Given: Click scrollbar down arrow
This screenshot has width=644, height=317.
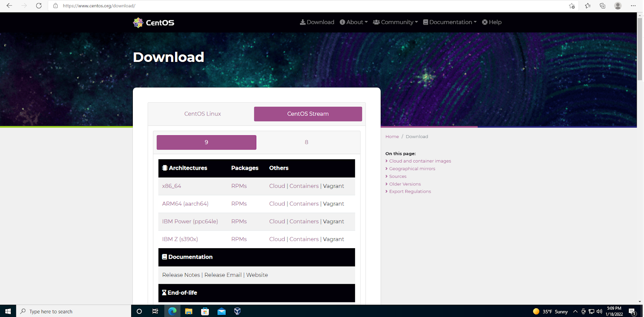Looking at the screenshot, I should tap(640, 301).
